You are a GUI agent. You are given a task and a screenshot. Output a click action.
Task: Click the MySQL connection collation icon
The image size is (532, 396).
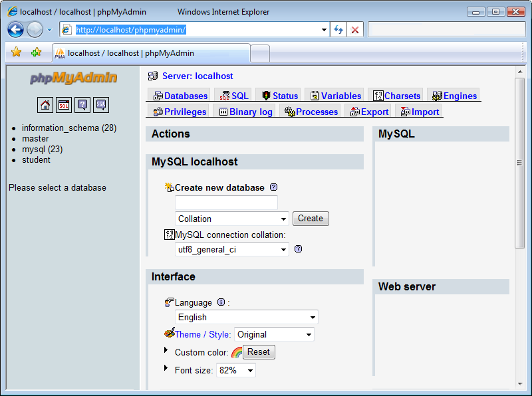click(169, 235)
